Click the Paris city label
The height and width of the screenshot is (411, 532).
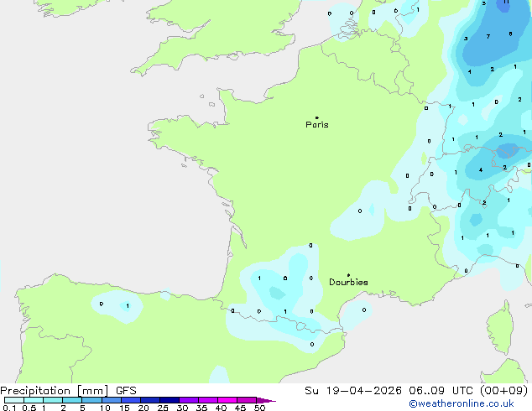pos(317,125)
